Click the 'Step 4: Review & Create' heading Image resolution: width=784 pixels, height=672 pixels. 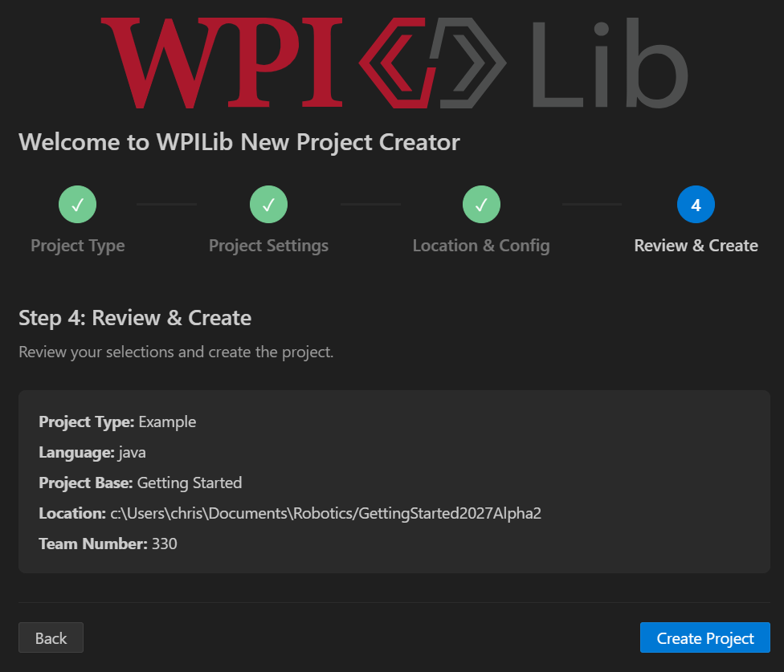coord(135,318)
